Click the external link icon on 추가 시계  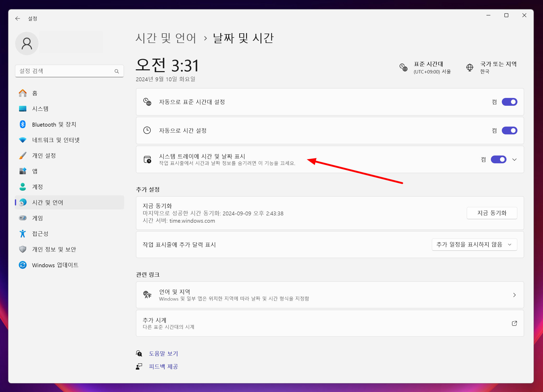(x=514, y=323)
